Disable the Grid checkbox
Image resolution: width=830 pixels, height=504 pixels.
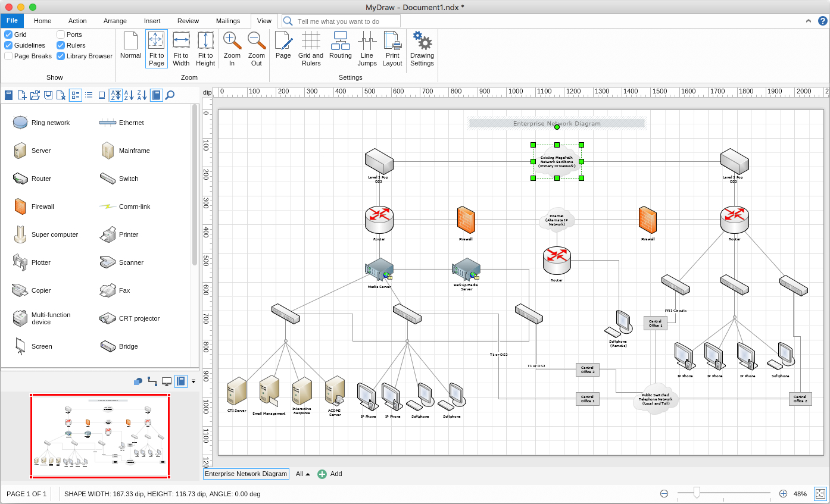pos(8,35)
